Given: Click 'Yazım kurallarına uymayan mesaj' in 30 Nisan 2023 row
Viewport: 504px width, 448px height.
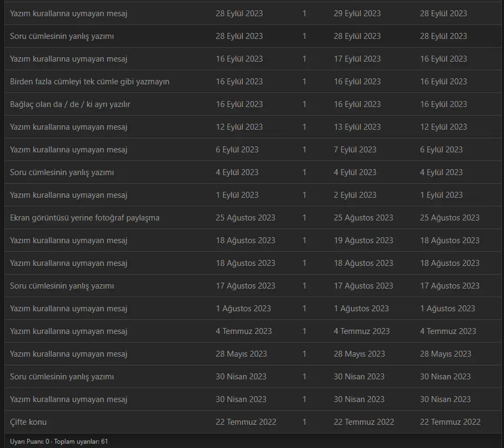Looking at the screenshot, I should coord(69,399).
